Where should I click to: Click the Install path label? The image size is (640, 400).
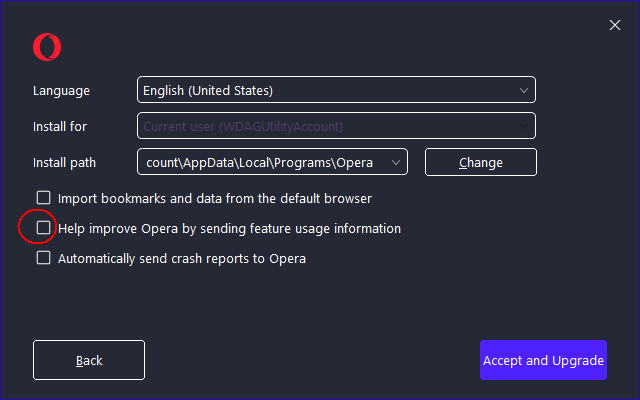[64, 163]
